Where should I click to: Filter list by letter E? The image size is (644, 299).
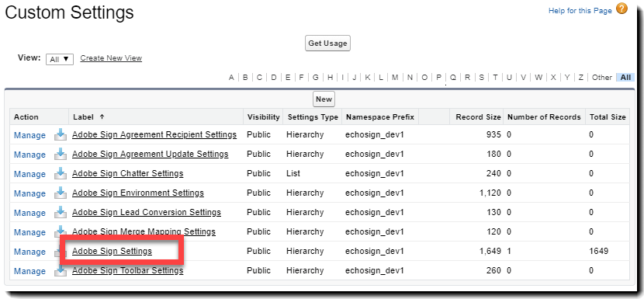pos(288,78)
